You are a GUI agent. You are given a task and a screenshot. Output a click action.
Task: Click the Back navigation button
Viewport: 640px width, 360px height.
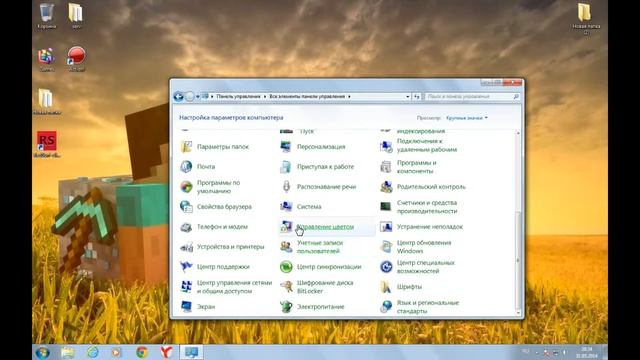[x=178, y=97]
